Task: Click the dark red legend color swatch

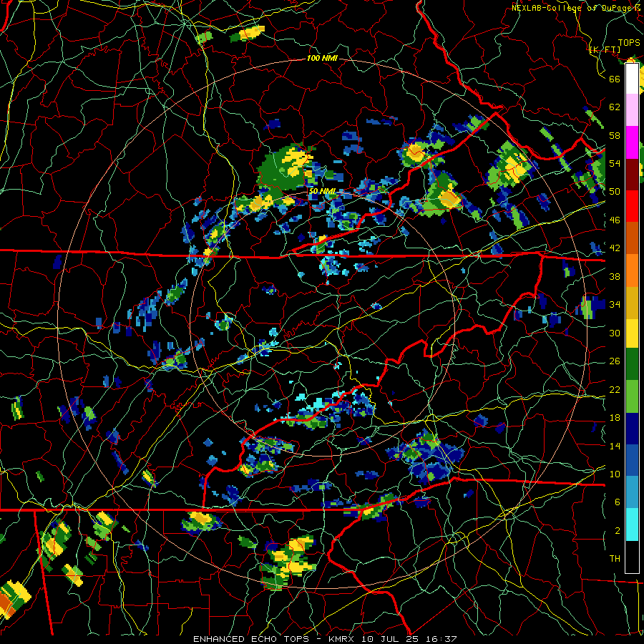Action: point(632,175)
